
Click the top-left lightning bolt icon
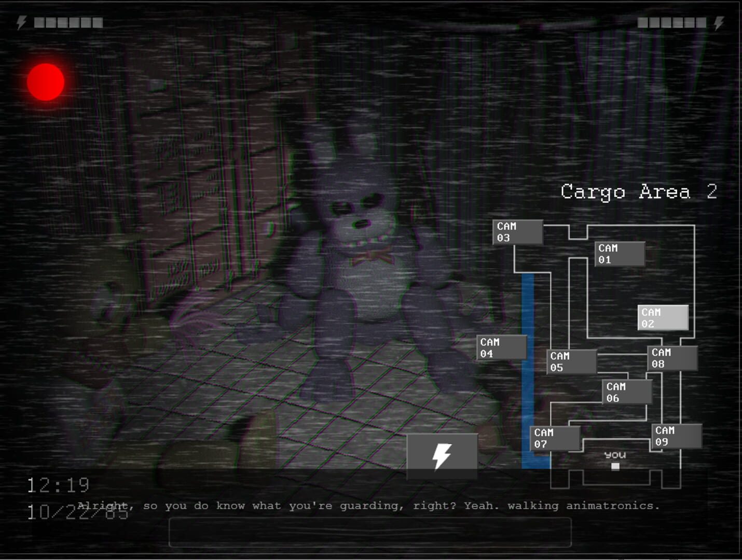pos(21,22)
